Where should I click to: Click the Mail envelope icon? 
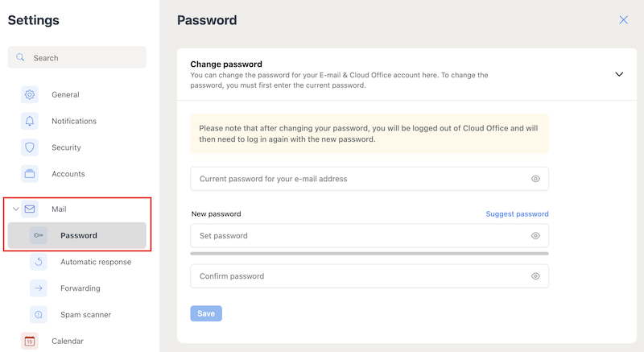click(30, 209)
